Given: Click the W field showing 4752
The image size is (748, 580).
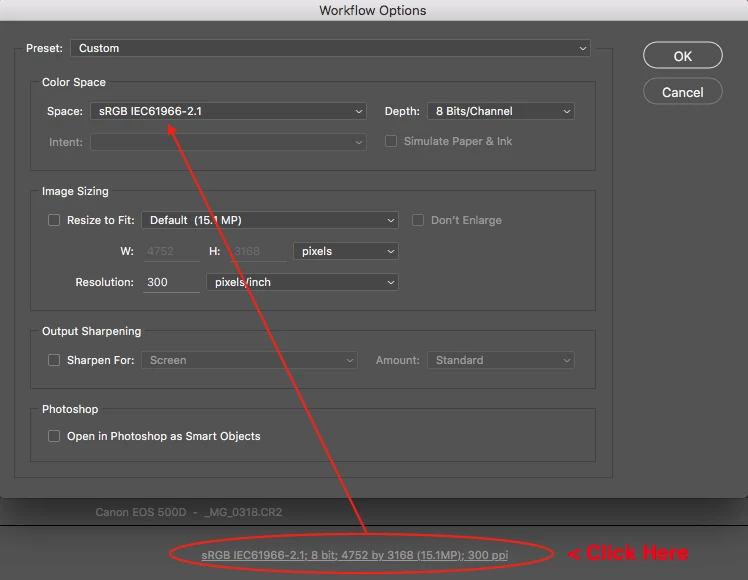Looking at the screenshot, I should pyautogui.click(x=171, y=251).
